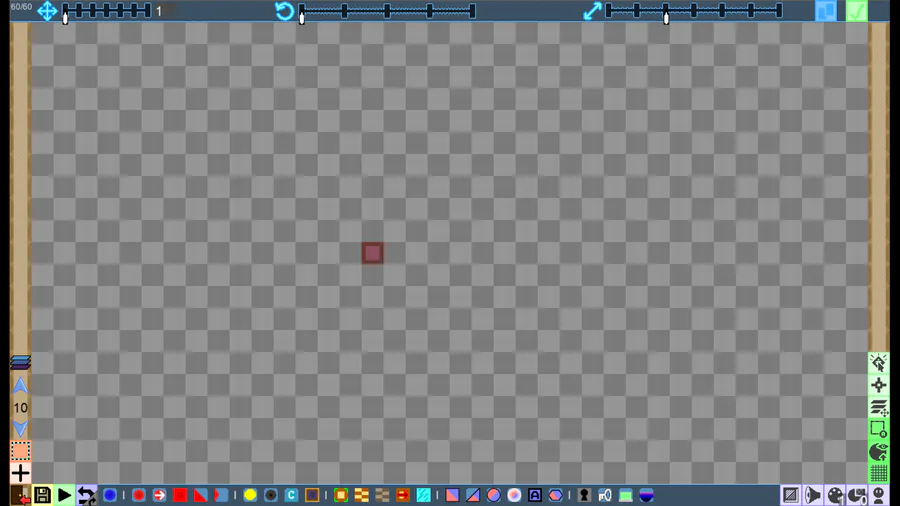Adjust the rotation slider handle
Viewport: 900px width, 506px height.
pyautogui.click(x=302, y=18)
